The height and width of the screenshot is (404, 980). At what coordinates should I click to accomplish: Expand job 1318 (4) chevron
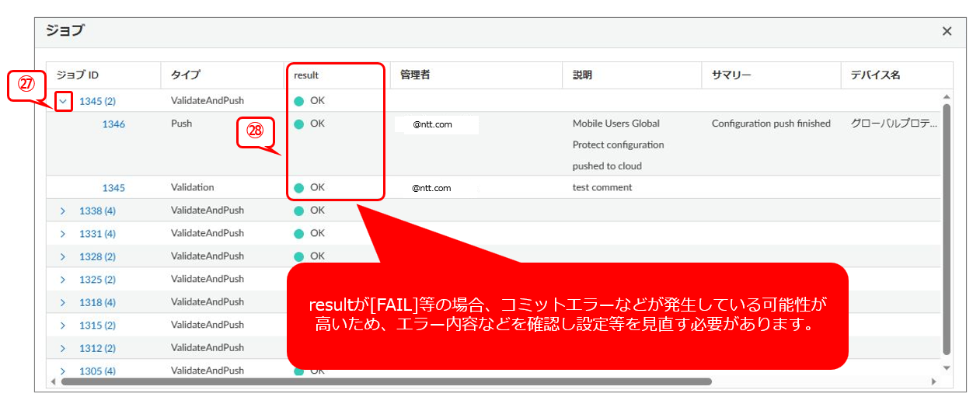click(x=63, y=302)
